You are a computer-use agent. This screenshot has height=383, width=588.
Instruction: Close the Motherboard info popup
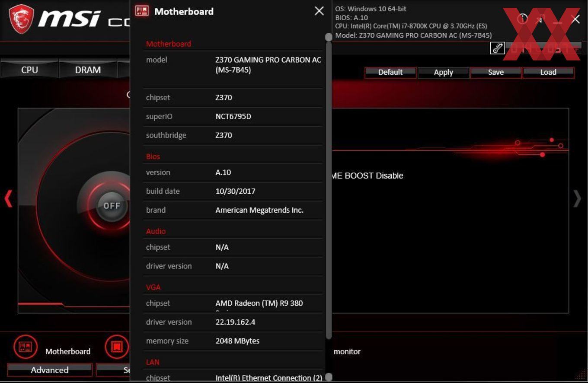[x=319, y=11]
